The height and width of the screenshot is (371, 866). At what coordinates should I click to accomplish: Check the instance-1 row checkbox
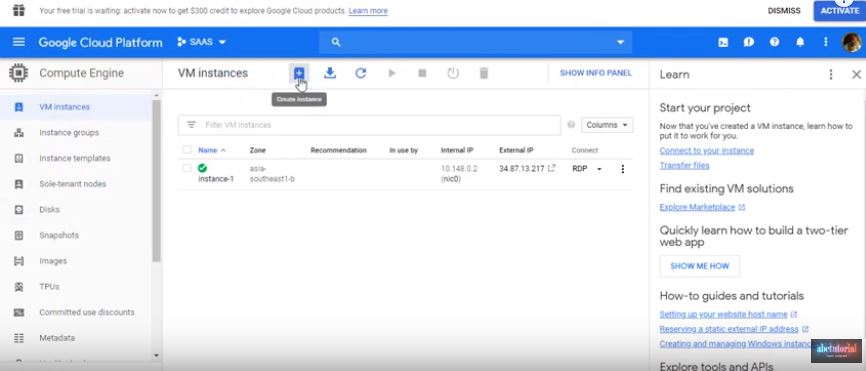[x=187, y=168]
